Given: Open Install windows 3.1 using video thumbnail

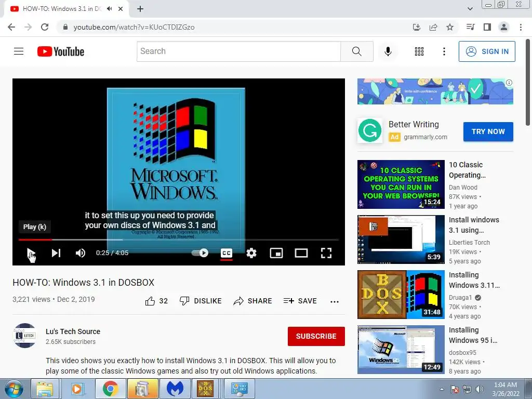Looking at the screenshot, I should tap(401, 239).
